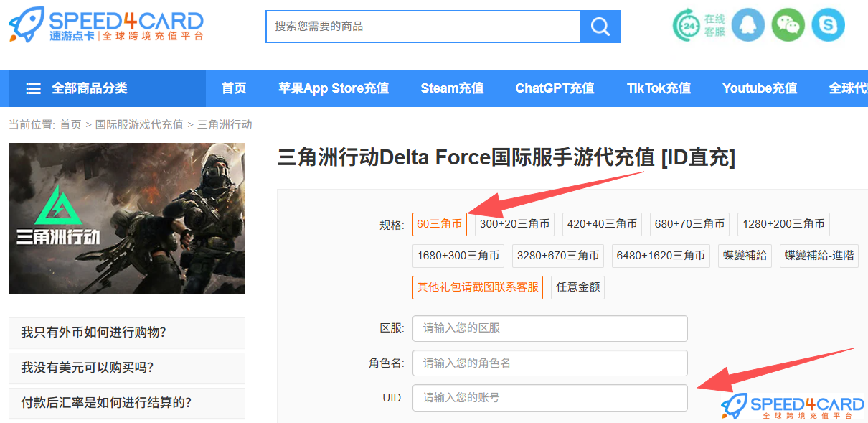868x423 pixels.
Task: Open Steam充值 nav item
Action: (452, 88)
